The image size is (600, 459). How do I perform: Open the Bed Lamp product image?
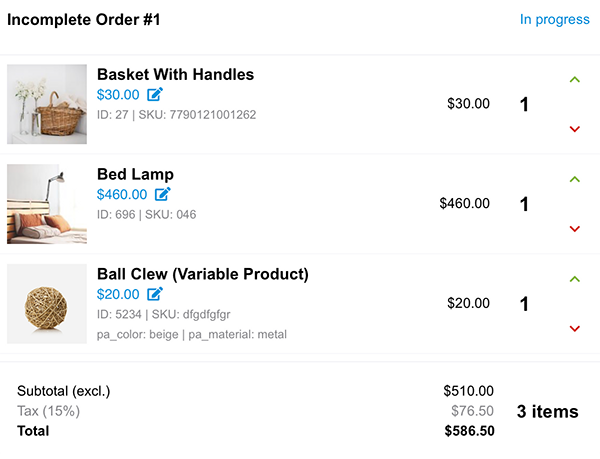point(47,204)
